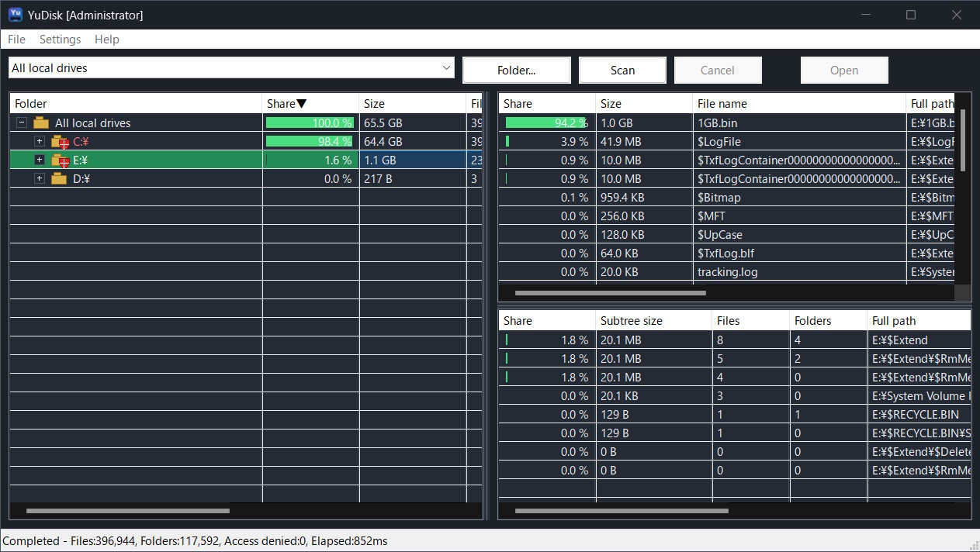Click the shielded folder icon for C:¥

(x=60, y=142)
